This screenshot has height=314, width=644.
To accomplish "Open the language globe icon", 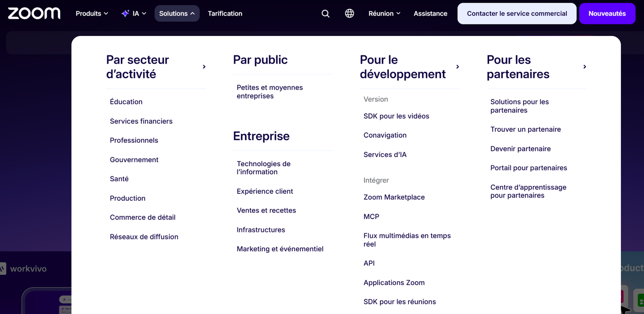I will pos(350,14).
